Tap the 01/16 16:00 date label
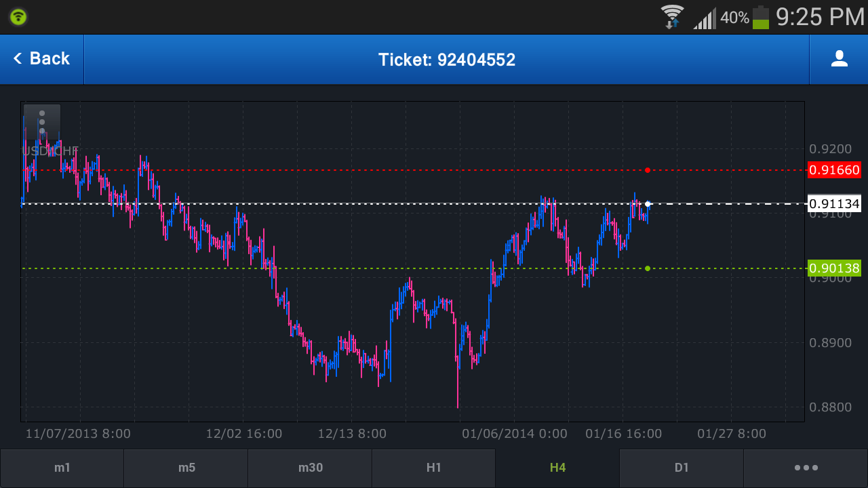The image size is (868, 488). [x=624, y=434]
